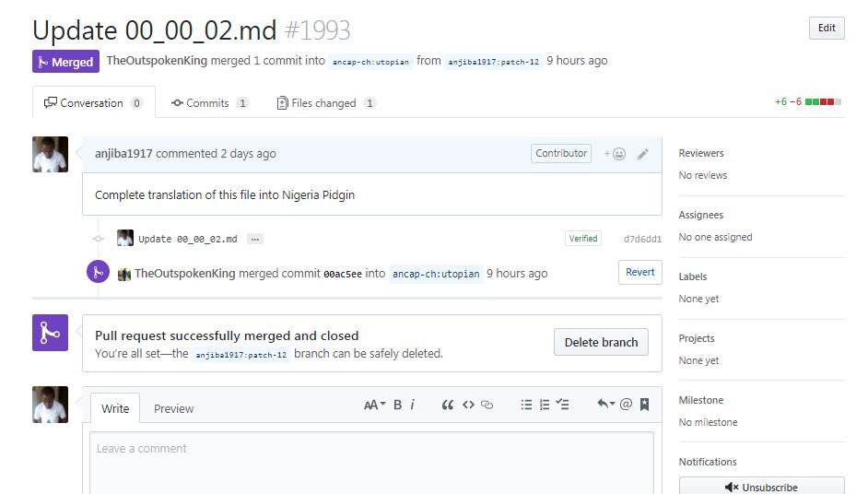Open the Assignees sidebar section
The width and height of the screenshot is (868, 494).
tap(701, 215)
